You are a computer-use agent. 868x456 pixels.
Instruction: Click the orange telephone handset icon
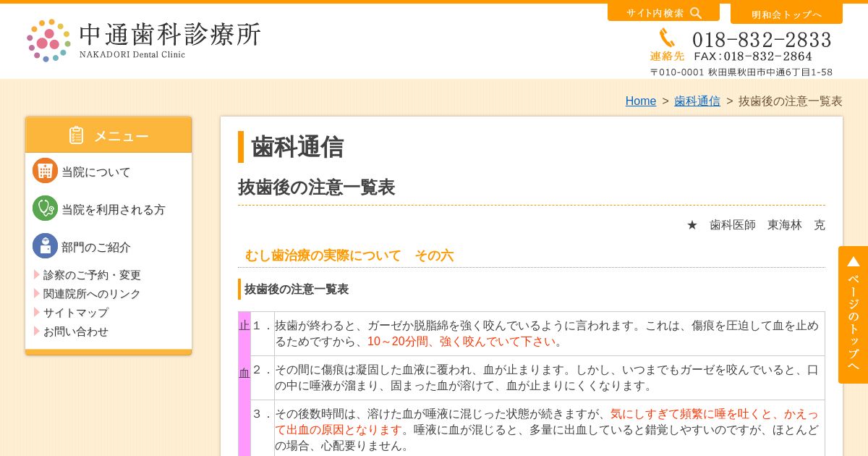pyautogui.click(x=667, y=38)
